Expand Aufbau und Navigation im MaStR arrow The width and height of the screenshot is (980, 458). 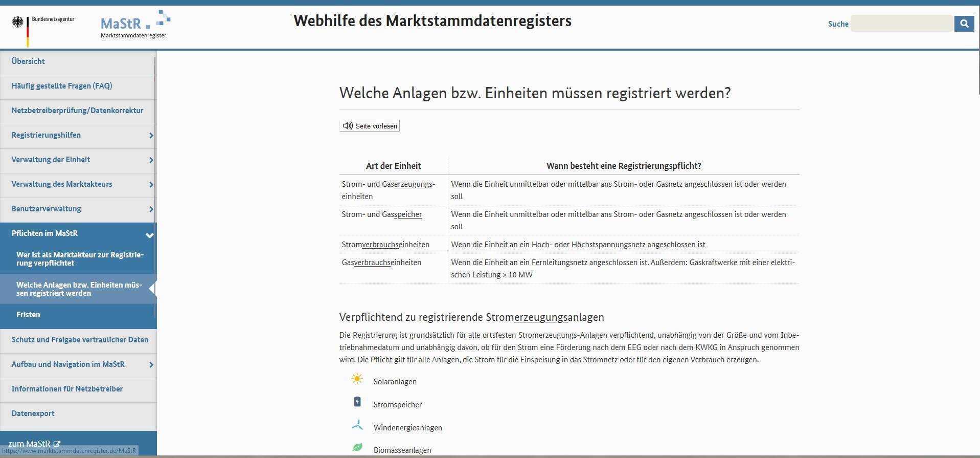click(x=151, y=365)
